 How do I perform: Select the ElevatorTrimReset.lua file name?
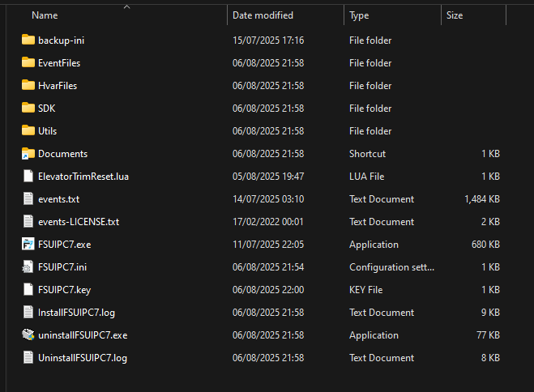tap(83, 177)
